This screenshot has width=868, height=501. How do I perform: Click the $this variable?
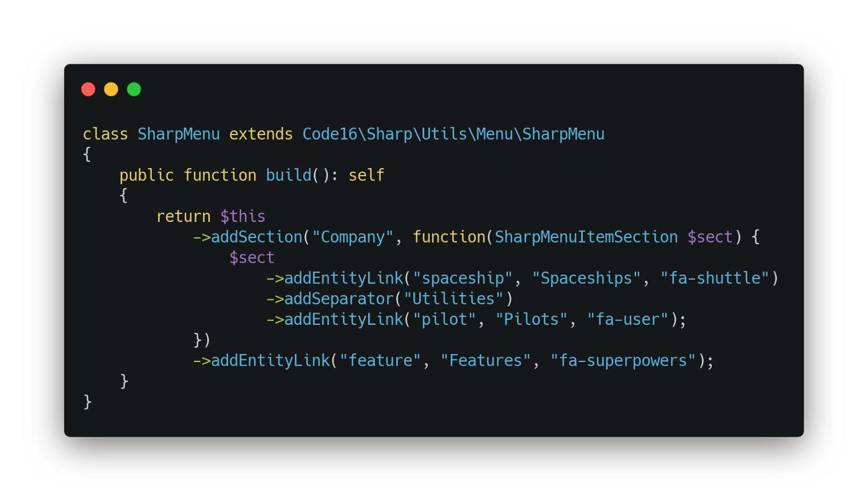coord(243,216)
